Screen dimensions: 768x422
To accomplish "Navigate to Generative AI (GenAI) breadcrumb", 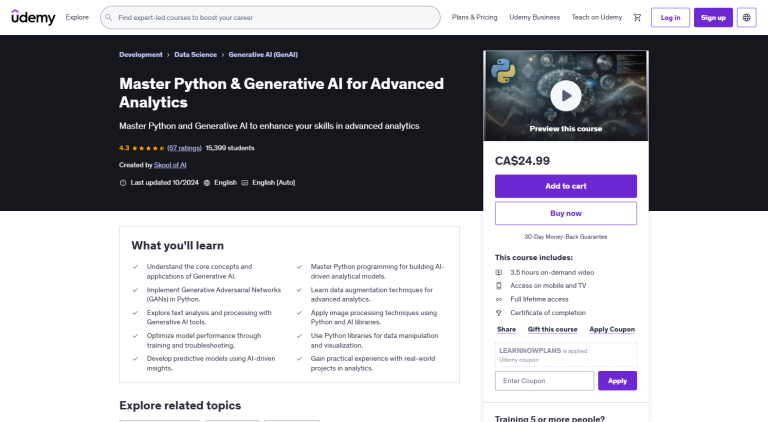I will coord(263,55).
